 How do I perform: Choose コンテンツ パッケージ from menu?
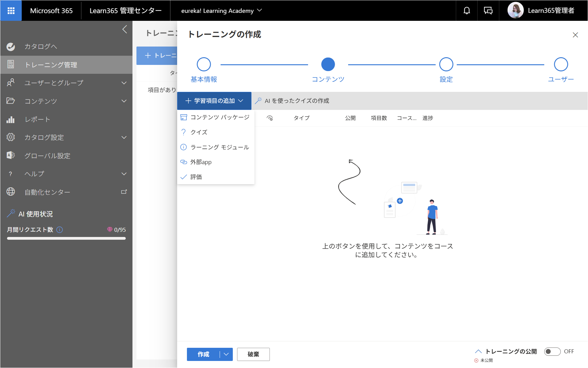click(216, 117)
